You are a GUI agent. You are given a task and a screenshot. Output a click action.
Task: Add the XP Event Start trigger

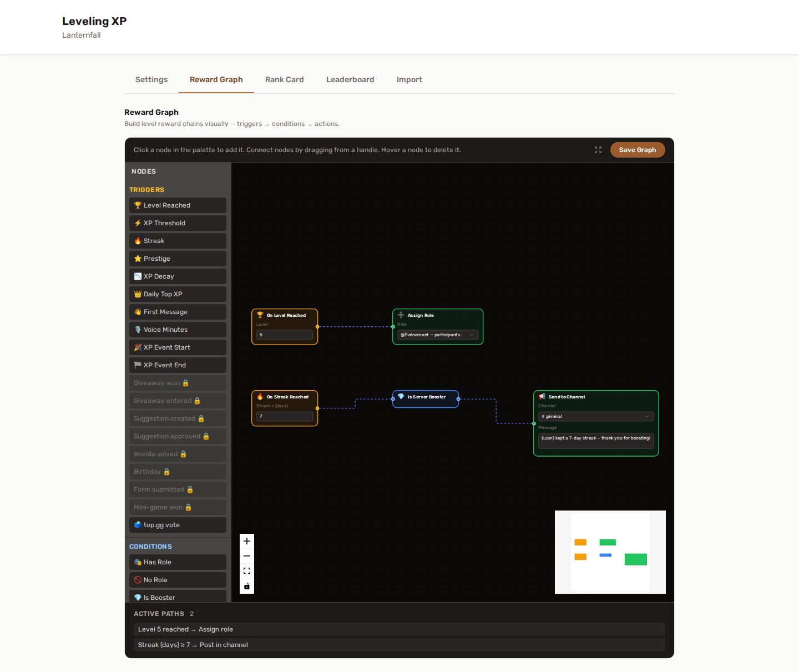(178, 347)
